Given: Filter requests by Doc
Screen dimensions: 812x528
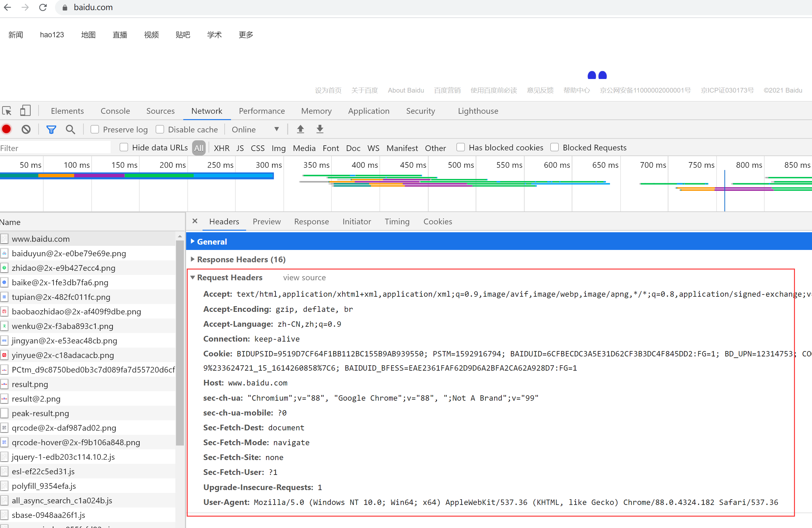Looking at the screenshot, I should pos(353,148).
